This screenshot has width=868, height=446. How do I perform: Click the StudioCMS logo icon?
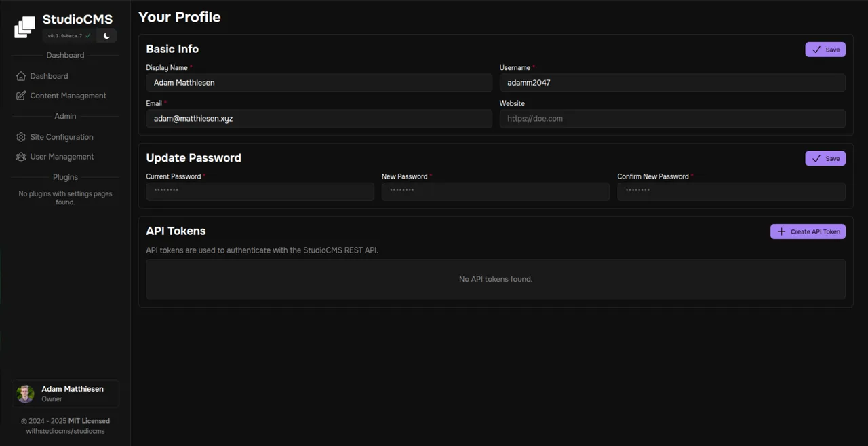[x=24, y=26]
